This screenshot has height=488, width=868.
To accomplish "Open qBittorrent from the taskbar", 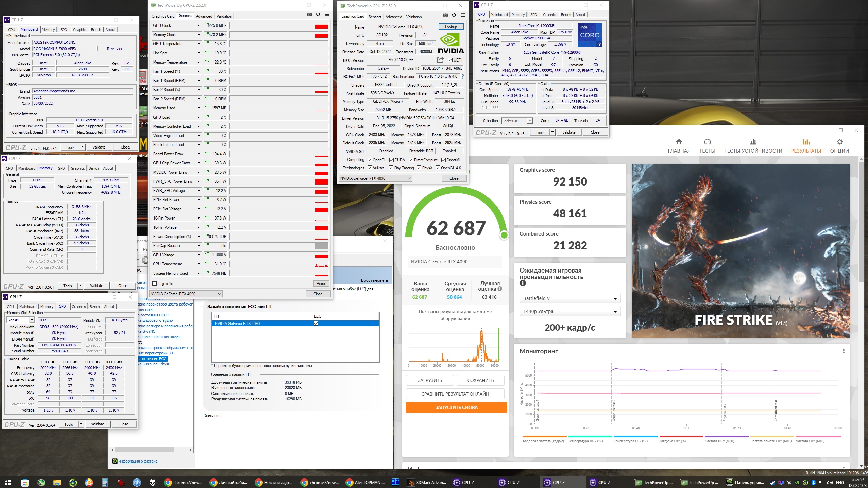I will pyautogui.click(x=137, y=482).
